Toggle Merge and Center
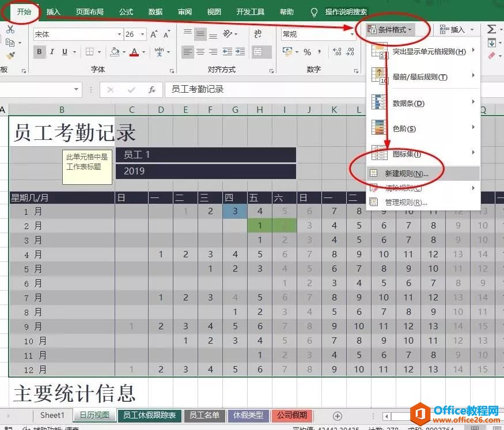Viewport: 504px width, 430px height. (x=262, y=52)
